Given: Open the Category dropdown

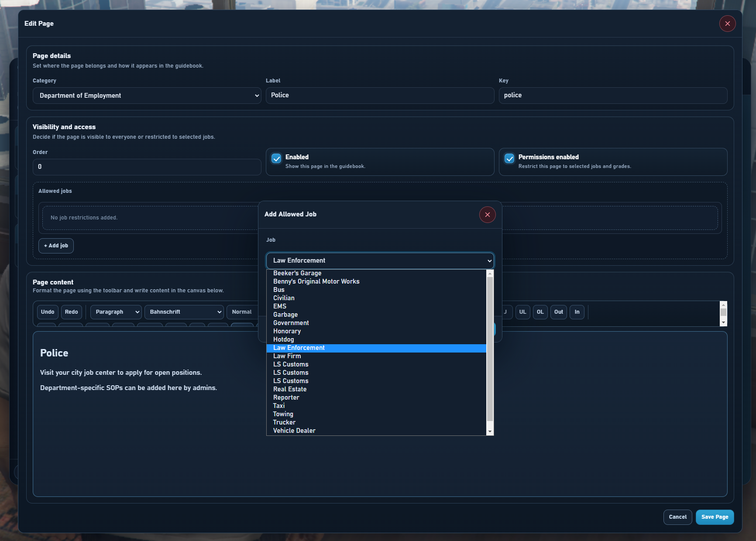Looking at the screenshot, I should [x=147, y=96].
